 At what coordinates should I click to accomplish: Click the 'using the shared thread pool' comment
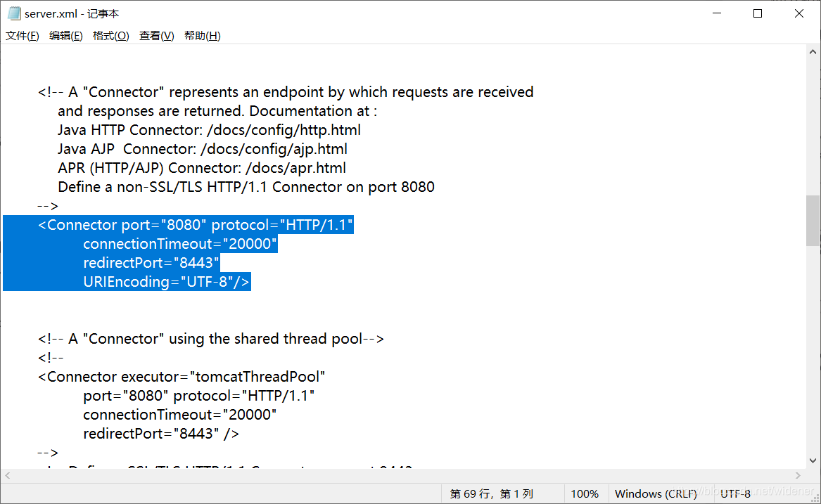tap(210, 339)
